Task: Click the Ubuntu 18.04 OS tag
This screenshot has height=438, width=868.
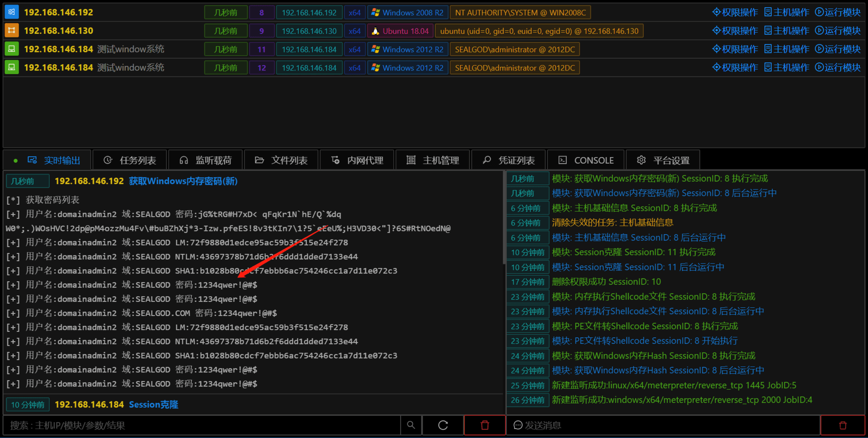Action: tap(400, 31)
